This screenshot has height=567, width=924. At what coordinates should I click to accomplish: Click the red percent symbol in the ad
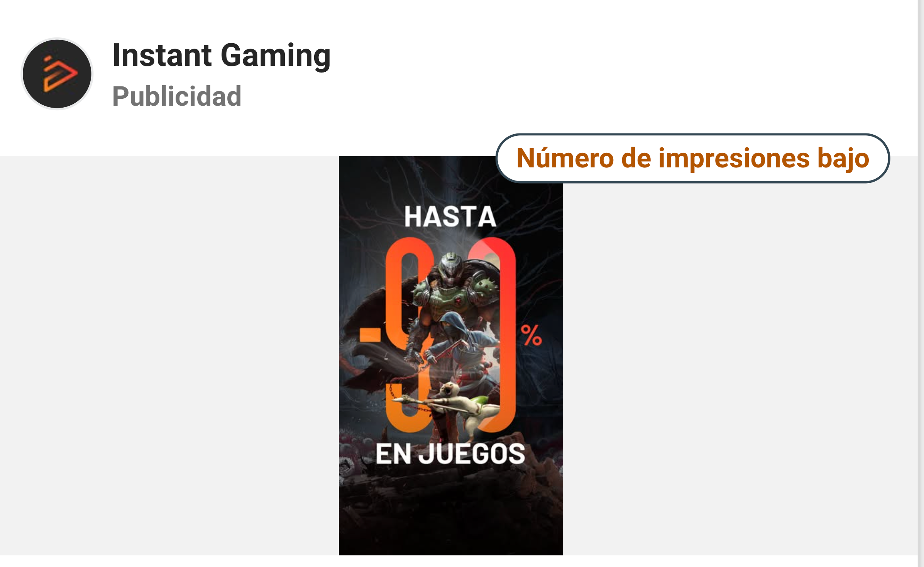531,335
